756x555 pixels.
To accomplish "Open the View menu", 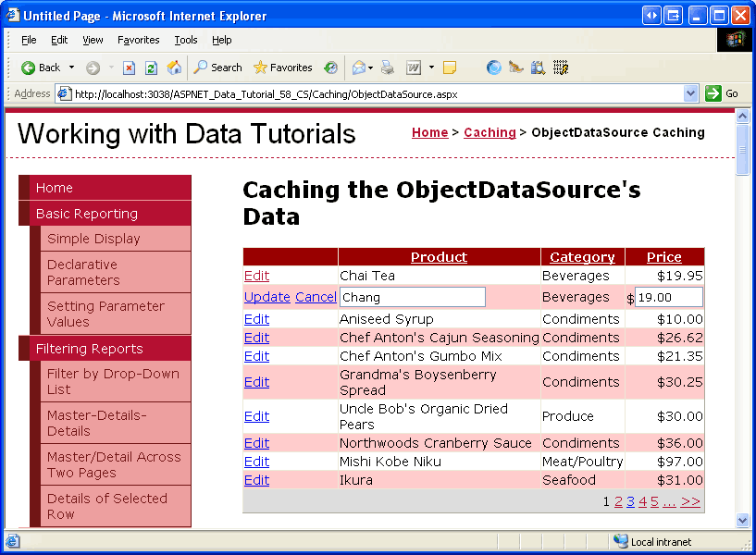I will (x=93, y=40).
